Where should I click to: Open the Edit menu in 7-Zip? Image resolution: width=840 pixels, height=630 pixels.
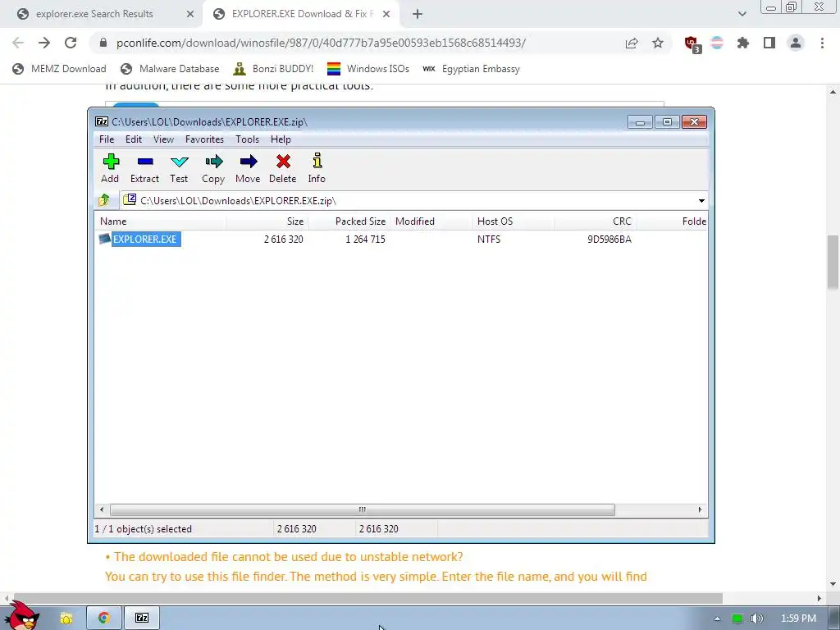(134, 139)
